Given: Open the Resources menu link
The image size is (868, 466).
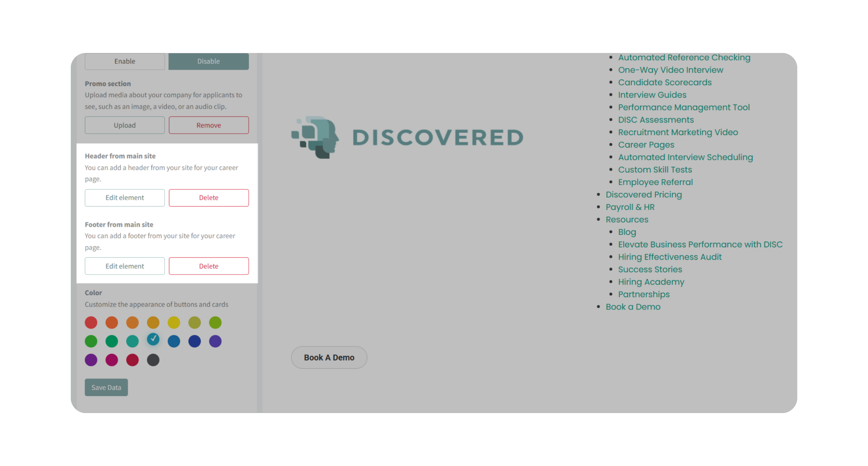Looking at the screenshot, I should (627, 220).
